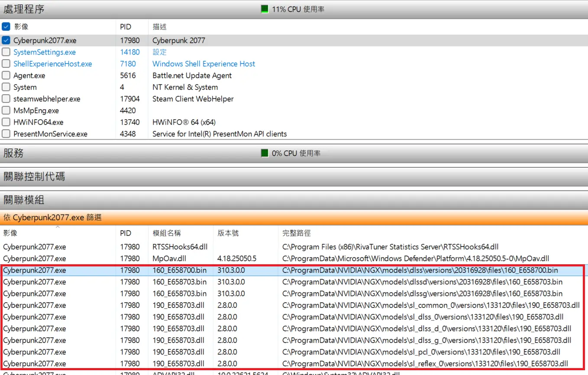This screenshot has height=375, width=588.
Task: Toggle the select-all 影像 header checkbox
Action: [x=6, y=26]
